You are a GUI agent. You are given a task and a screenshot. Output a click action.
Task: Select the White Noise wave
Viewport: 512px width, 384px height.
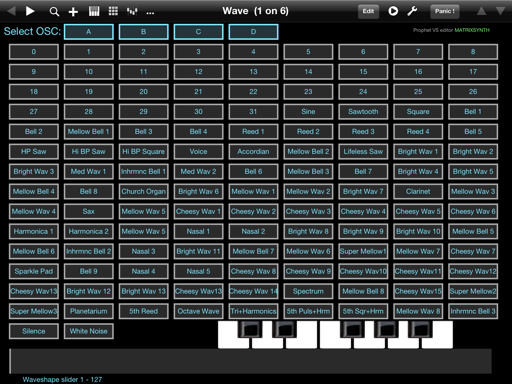point(89,332)
